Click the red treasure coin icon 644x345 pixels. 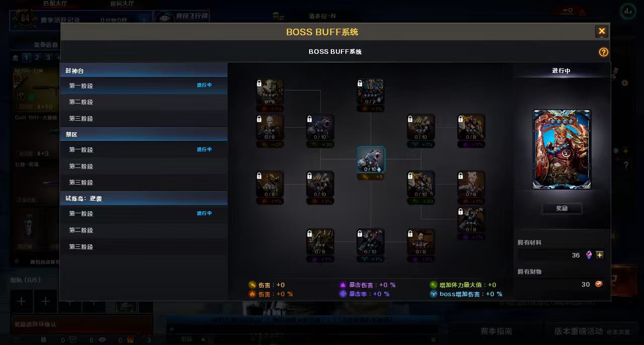point(599,284)
